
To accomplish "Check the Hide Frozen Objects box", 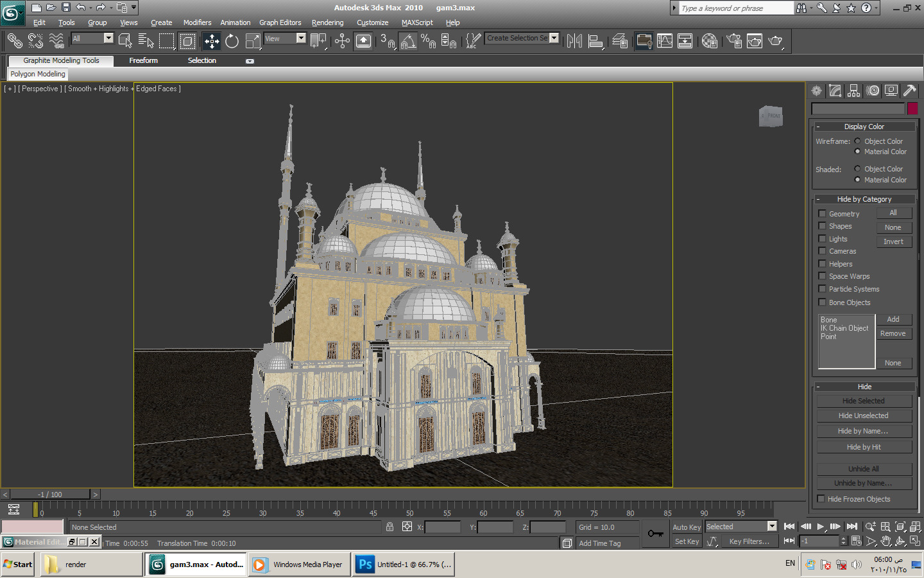I will click(x=821, y=499).
